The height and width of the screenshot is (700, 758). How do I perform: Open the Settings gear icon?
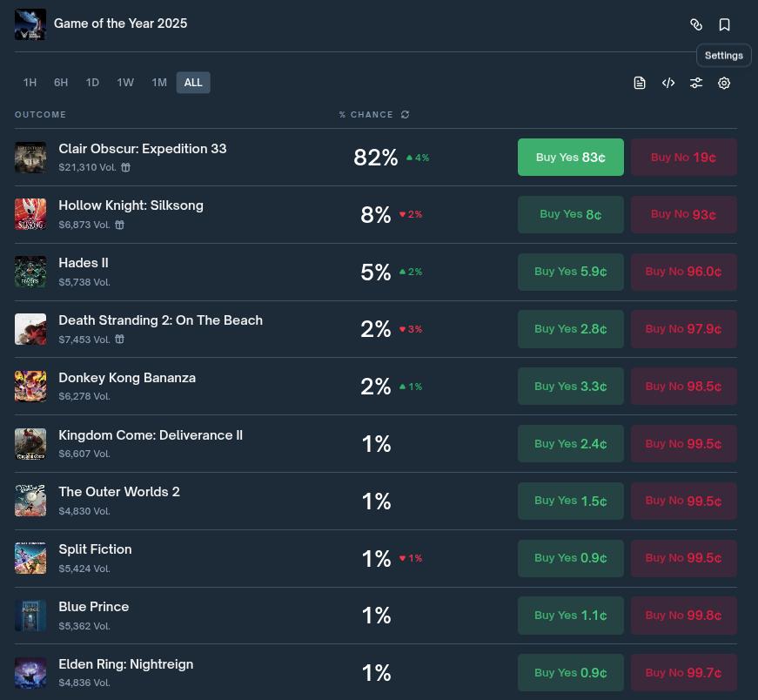tap(724, 83)
